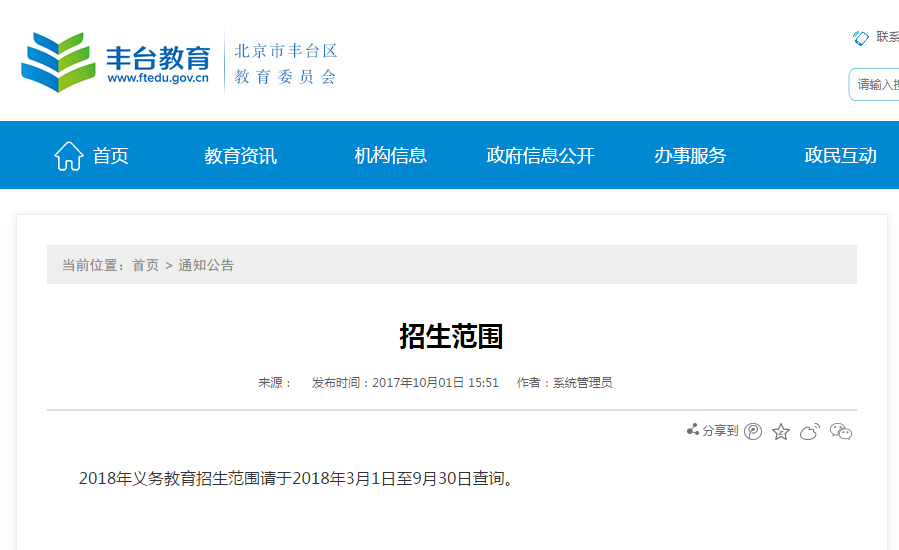
Task: Open 办事服务 navigation item
Action: coord(690,156)
